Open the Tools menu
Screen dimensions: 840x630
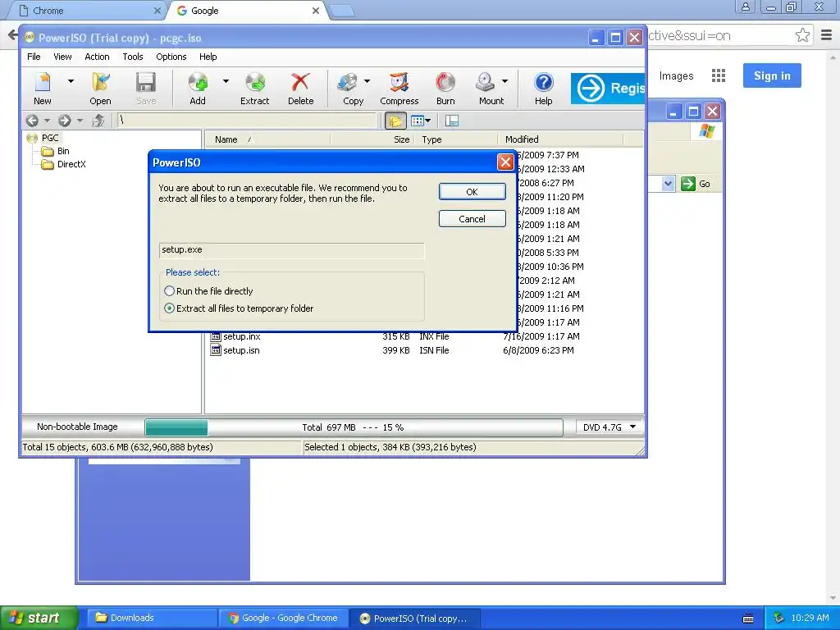133,57
